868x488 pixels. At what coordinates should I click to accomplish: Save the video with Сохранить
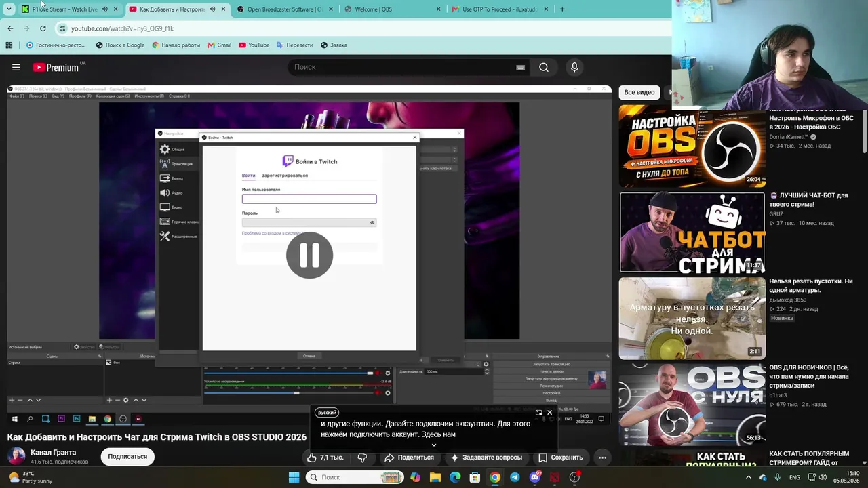[560, 457]
